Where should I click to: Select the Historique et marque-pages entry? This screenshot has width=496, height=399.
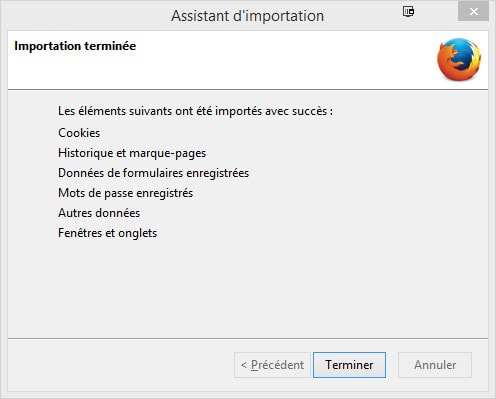click(132, 153)
